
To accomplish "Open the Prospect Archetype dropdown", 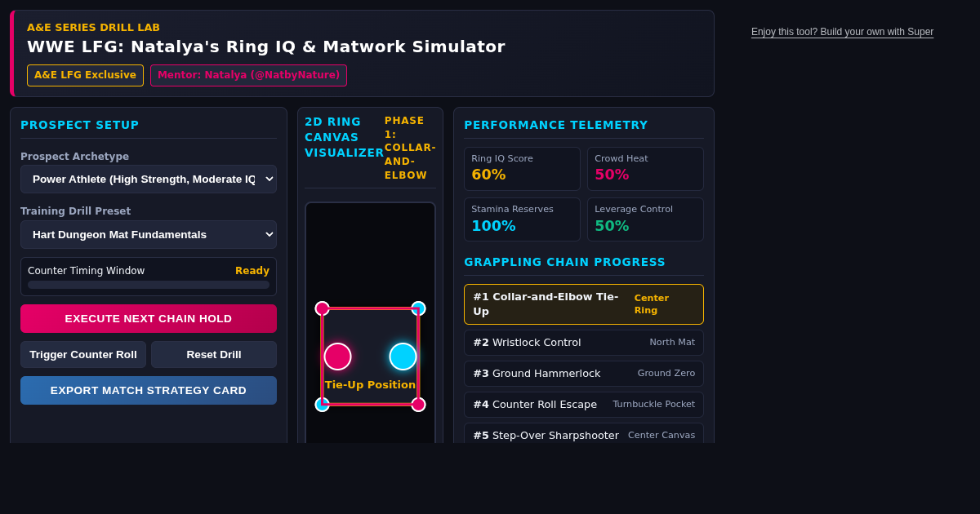I will point(149,179).
